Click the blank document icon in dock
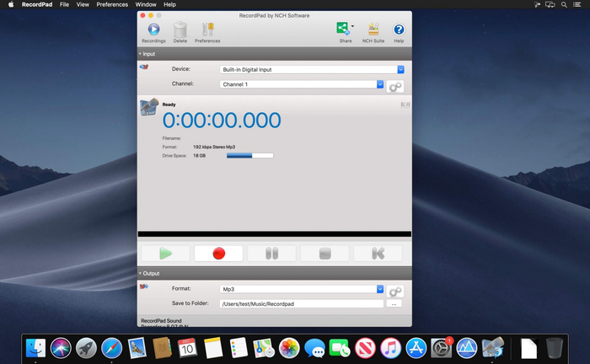The width and height of the screenshot is (590, 364). point(528,349)
